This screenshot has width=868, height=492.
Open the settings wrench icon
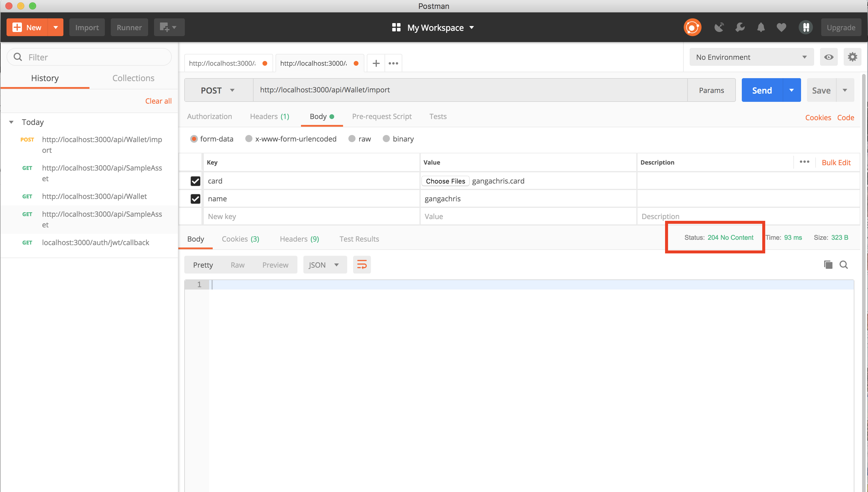740,27
